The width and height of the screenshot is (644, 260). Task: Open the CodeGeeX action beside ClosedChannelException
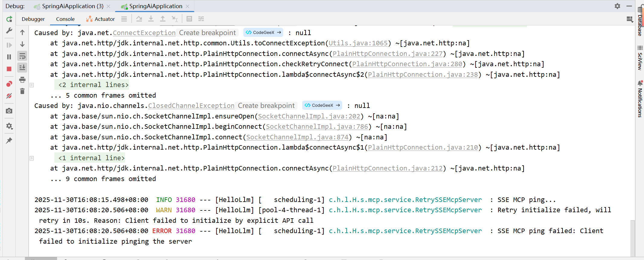[322, 105]
